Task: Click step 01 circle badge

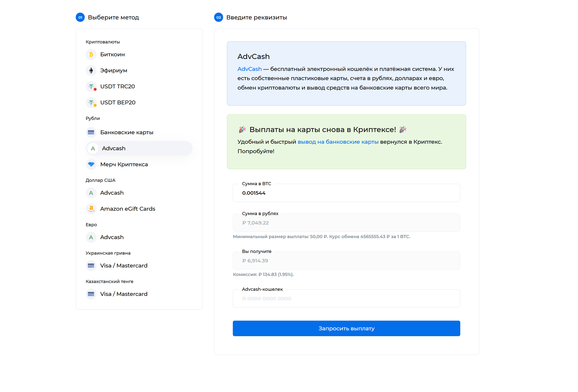Action: (x=80, y=17)
